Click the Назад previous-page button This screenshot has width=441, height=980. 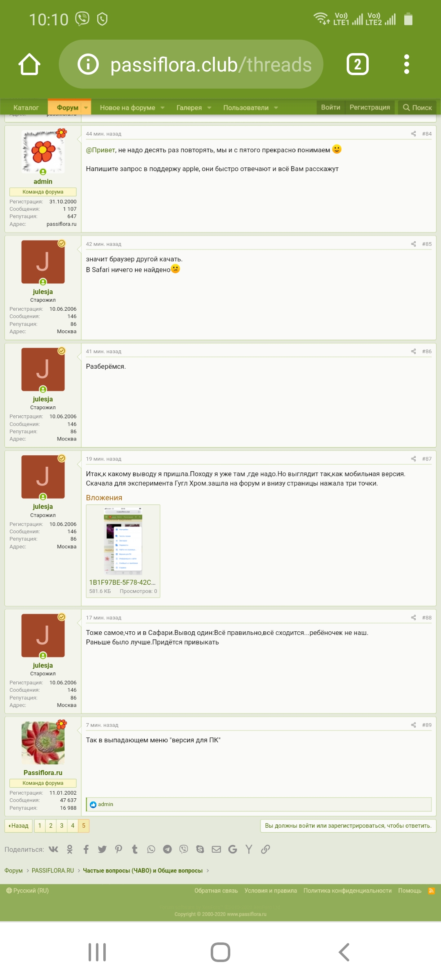click(18, 826)
